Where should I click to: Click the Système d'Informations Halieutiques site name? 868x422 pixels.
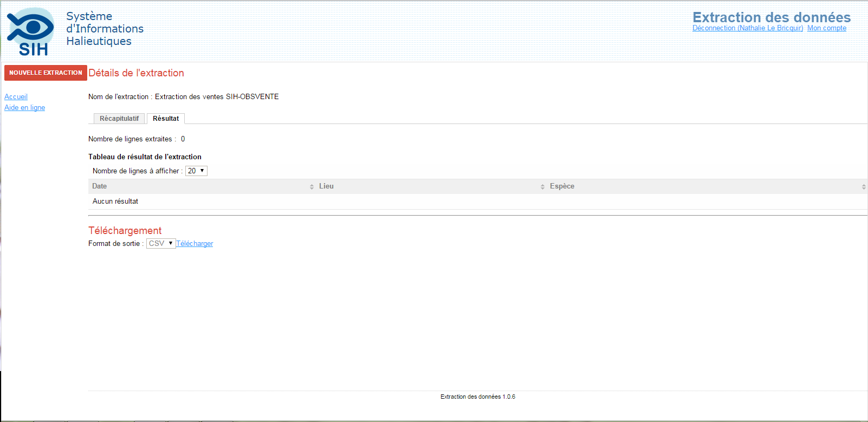[105, 29]
